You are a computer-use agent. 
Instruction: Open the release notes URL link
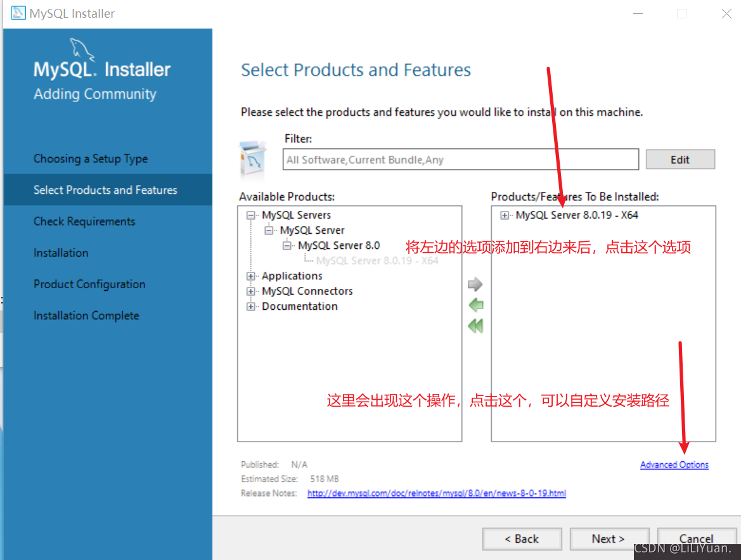[x=437, y=493]
